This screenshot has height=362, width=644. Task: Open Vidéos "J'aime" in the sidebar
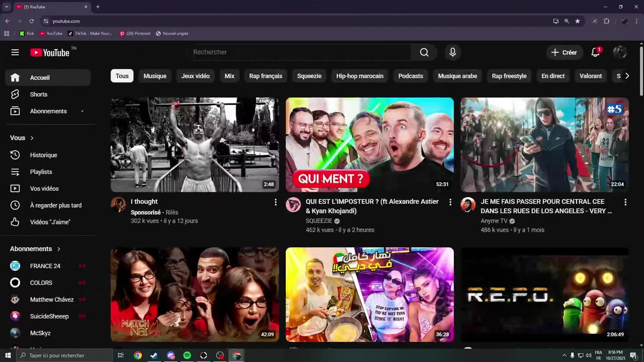(x=48, y=222)
